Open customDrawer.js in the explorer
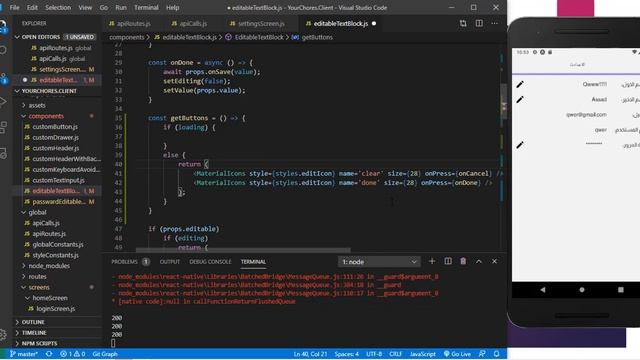This screenshot has height=360, width=640. (56, 138)
